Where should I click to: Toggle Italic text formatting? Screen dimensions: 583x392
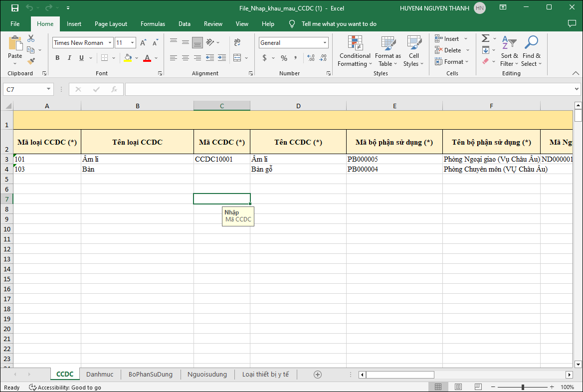[69, 58]
